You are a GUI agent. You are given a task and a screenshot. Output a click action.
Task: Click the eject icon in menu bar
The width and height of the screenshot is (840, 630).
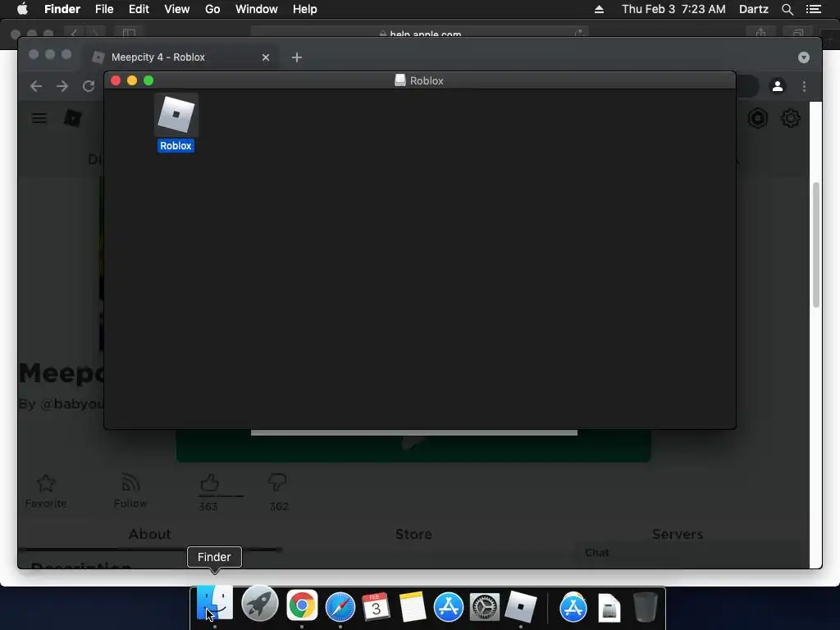[x=599, y=9]
